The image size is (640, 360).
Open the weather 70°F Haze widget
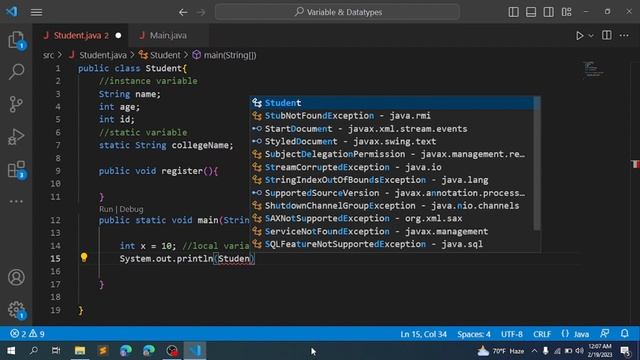501,351
